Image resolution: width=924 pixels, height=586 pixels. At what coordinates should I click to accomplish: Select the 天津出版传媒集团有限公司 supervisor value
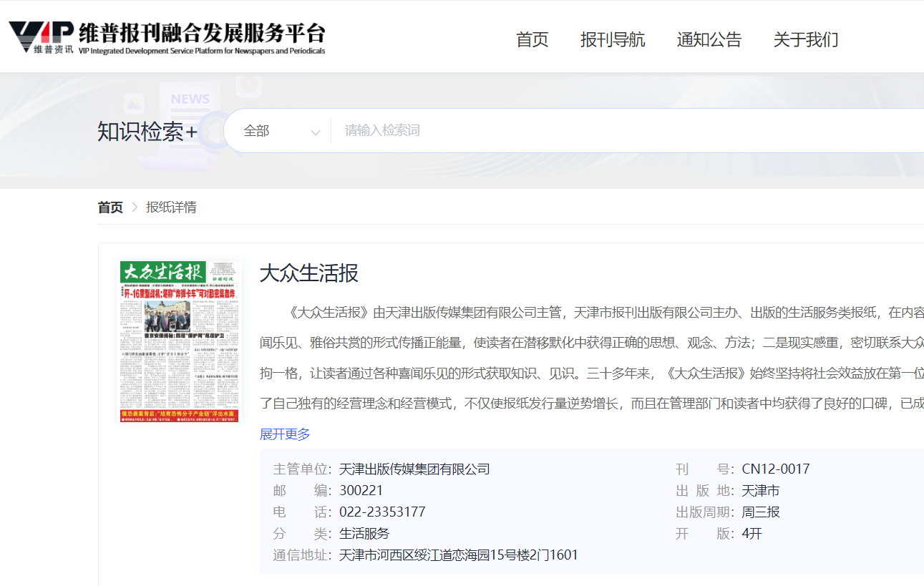[414, 469]
